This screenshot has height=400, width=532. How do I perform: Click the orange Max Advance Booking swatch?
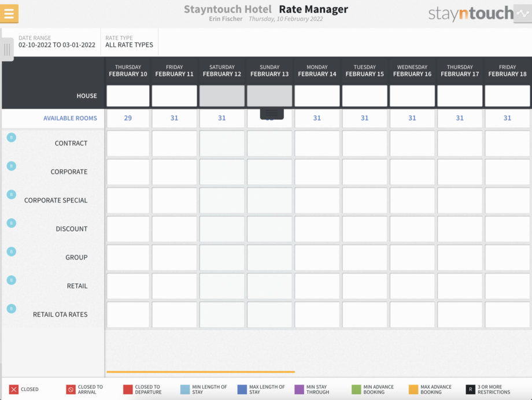[x=413, y=390]
